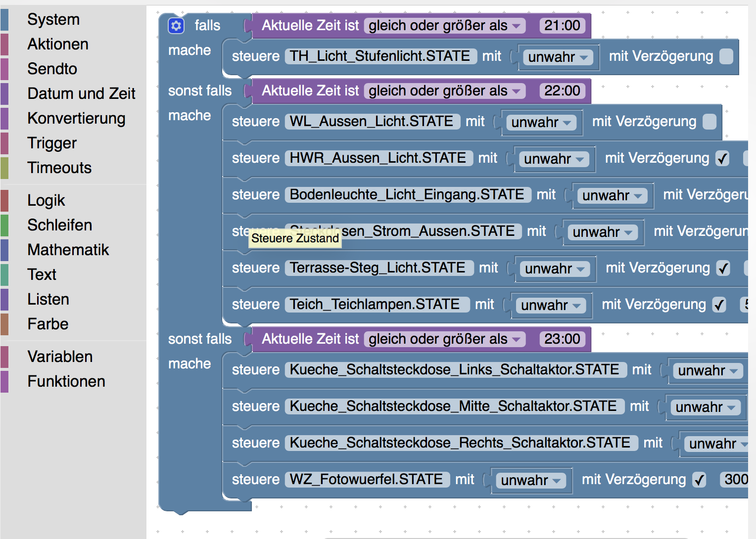Uncheck delay for HWR_Aussen_Licht.STATE
The image size is (756, 539).
pos(722,158)
